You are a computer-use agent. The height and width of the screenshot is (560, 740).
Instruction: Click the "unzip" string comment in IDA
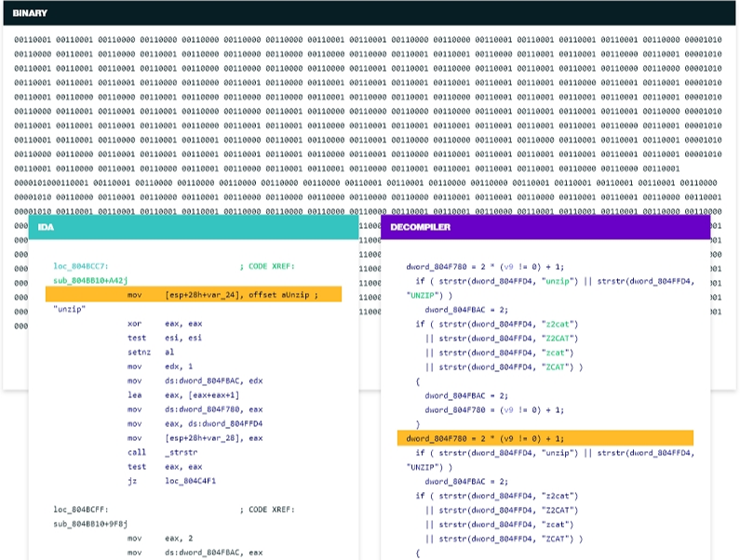pos(70,309)
